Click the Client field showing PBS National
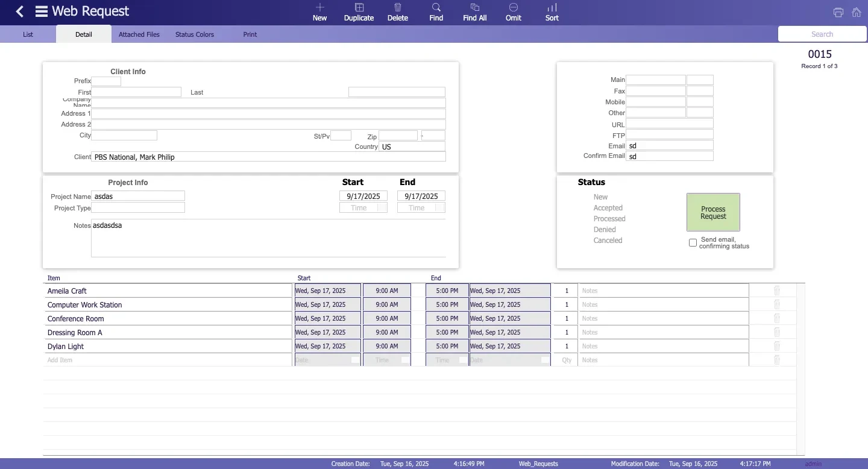Viewport: 868px width, 469px height. (268, 157)
